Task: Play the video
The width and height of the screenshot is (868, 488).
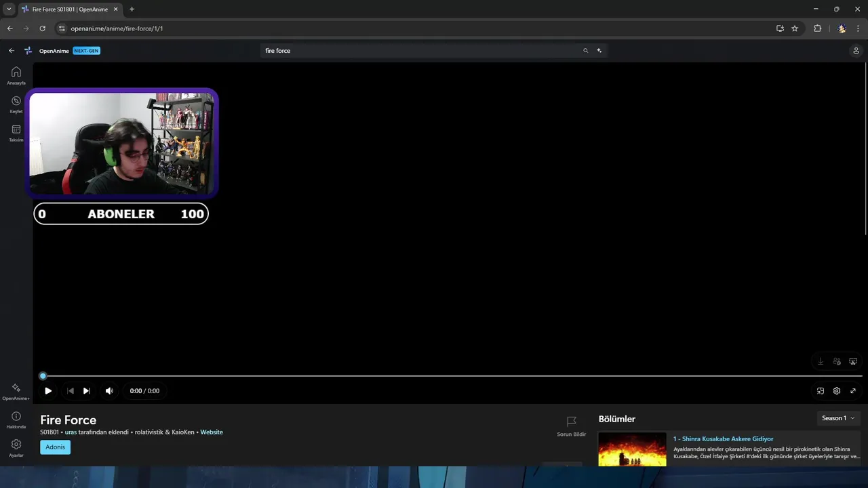Action: coord(48,391)
